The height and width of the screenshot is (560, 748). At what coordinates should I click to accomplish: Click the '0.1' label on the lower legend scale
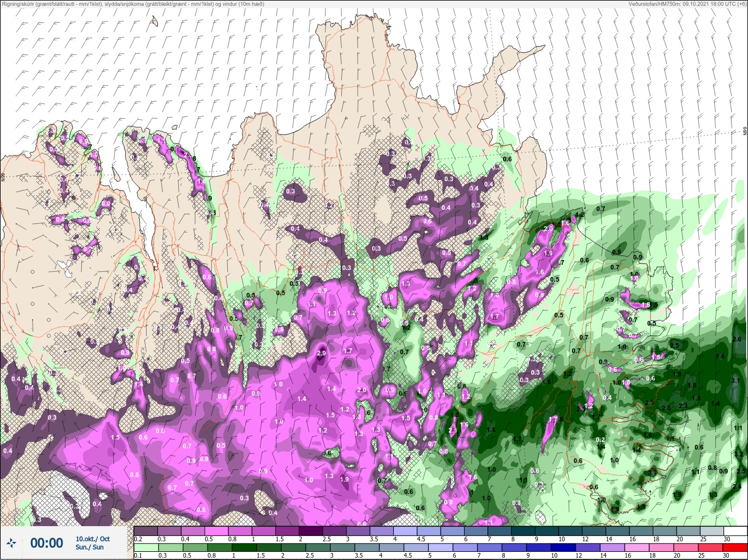pos(138,556)
